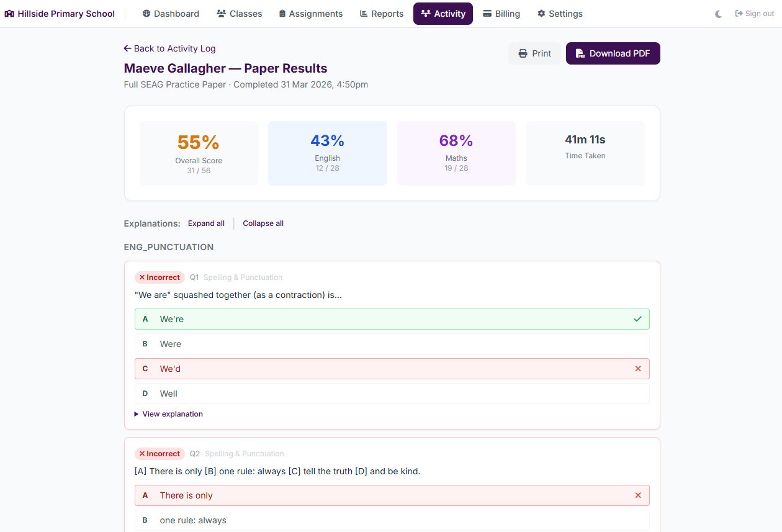The height and width of the screenshot is (532, 782).
Task: Click answer option C We'd
Action: click(392, 369)
